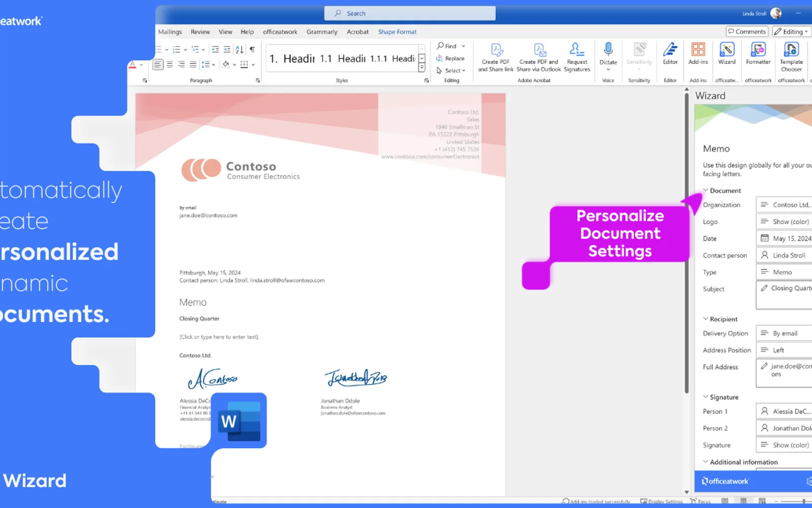Open the Add-ins button in ribbon
812x508 pixels.
click(698, 53)
